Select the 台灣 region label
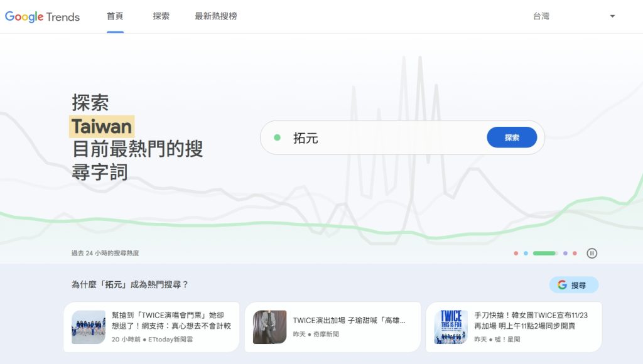The width and height of the screenshot is (643, 364). pos(541,16)
